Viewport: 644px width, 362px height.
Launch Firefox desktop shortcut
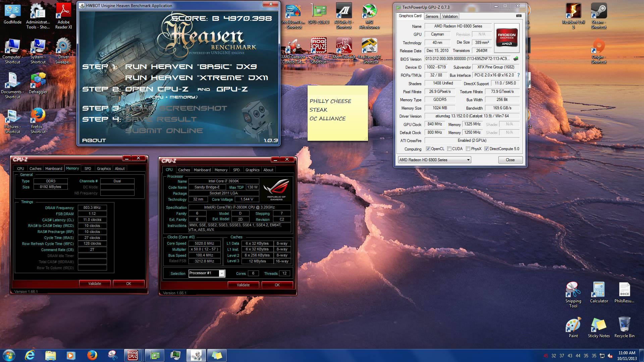click(38, 121)
